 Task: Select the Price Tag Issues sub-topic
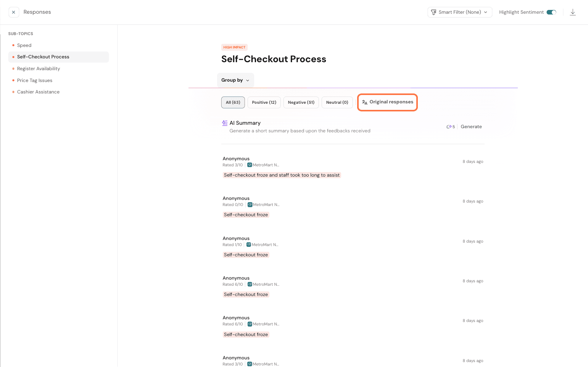(x=35, y=80)
